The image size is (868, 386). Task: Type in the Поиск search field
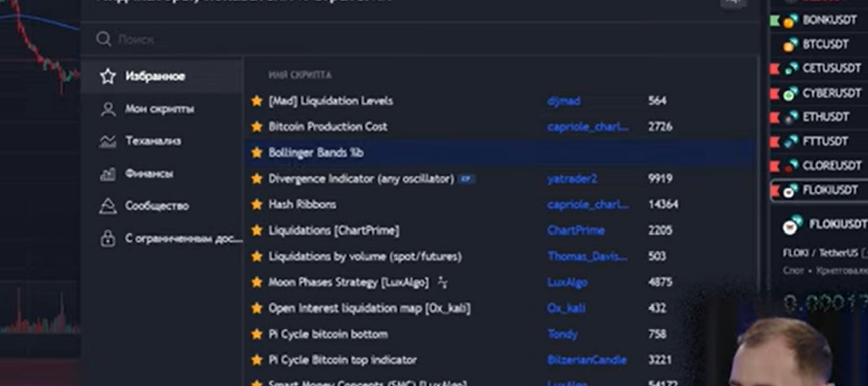coord(352,39)
